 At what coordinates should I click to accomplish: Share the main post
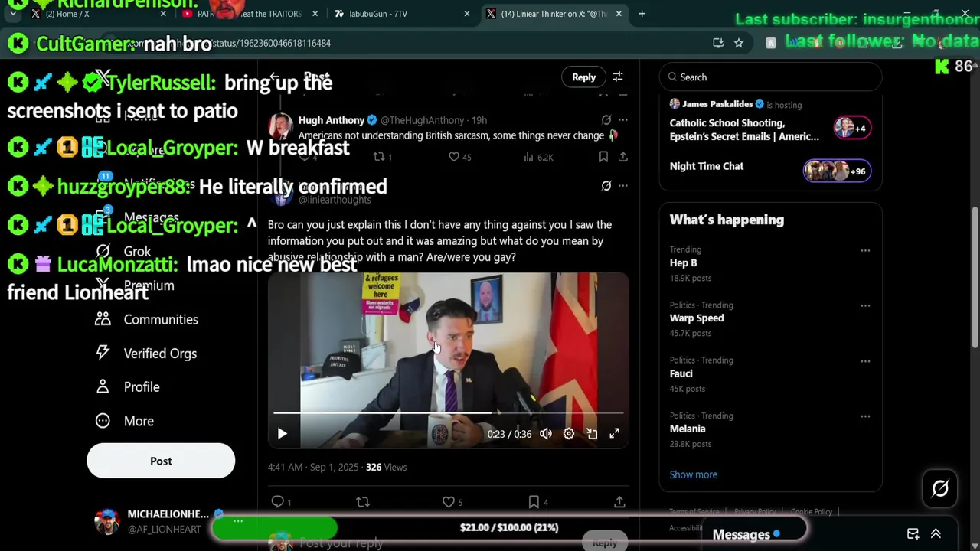[619, 502]
